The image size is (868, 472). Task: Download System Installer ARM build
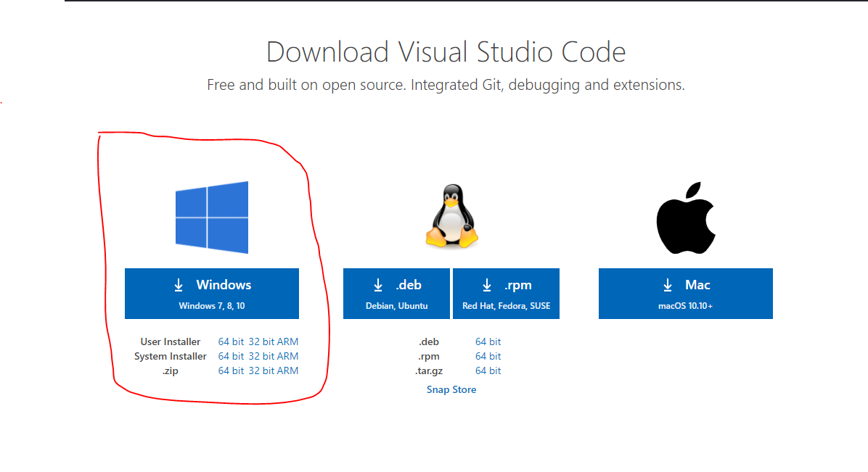[288, 356]
